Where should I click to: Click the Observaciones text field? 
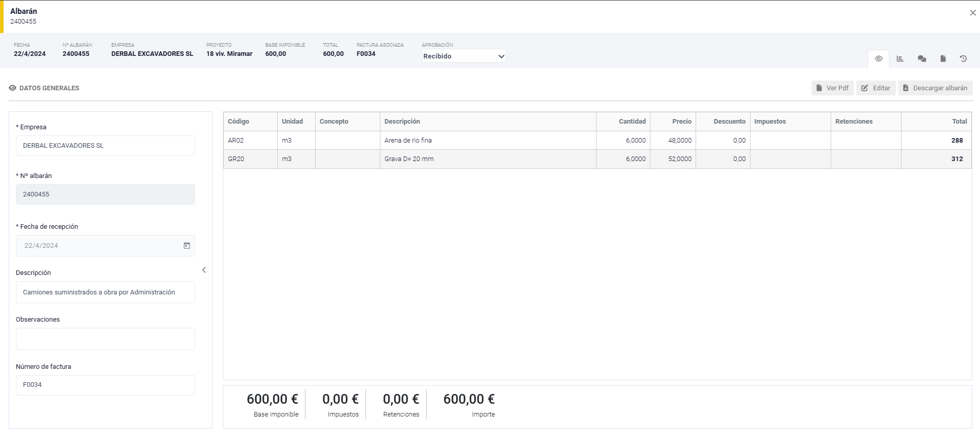pos(105,339)
